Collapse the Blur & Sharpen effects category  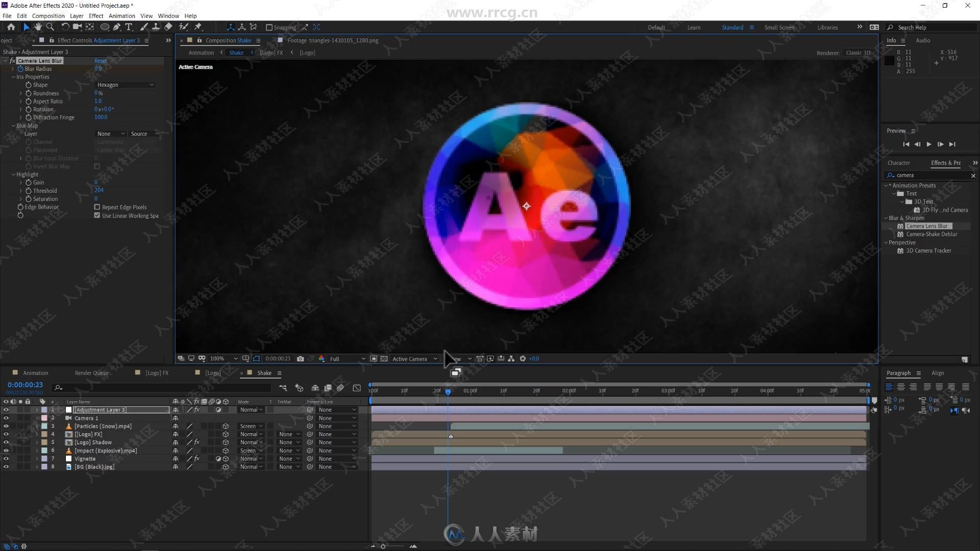click(x=886, y=218)
